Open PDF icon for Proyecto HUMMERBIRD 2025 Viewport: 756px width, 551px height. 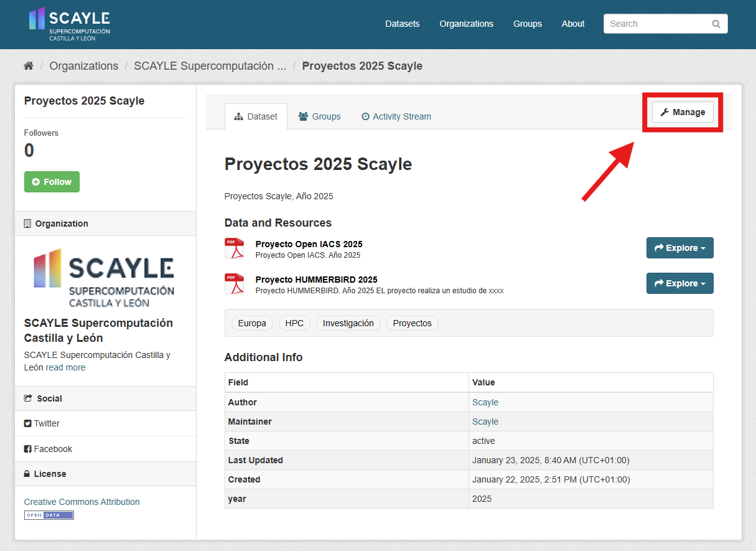pyautogui.click(x=235, y=283)
